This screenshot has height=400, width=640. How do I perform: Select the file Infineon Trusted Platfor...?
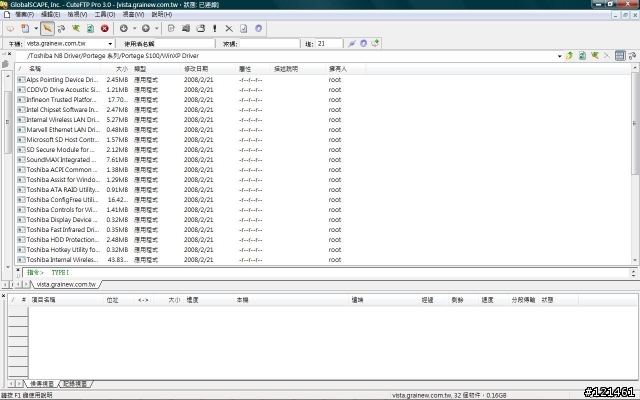(x=62, y=100)
